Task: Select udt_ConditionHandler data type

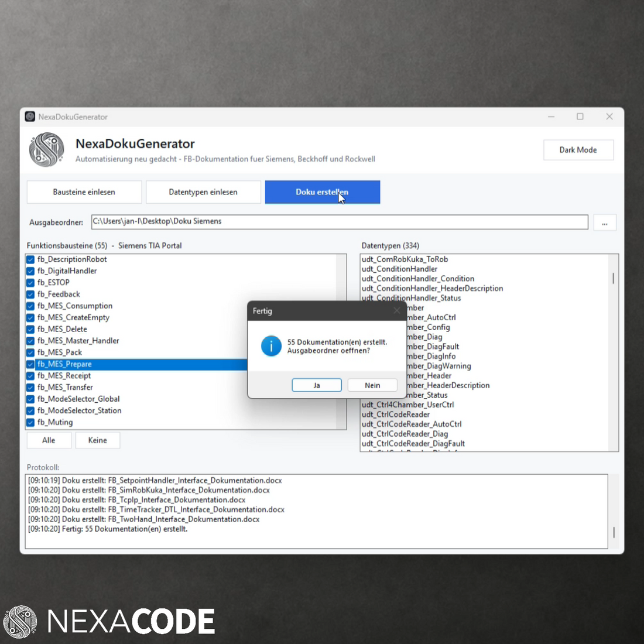Action: pyautogui.click(x=399, y=269)
